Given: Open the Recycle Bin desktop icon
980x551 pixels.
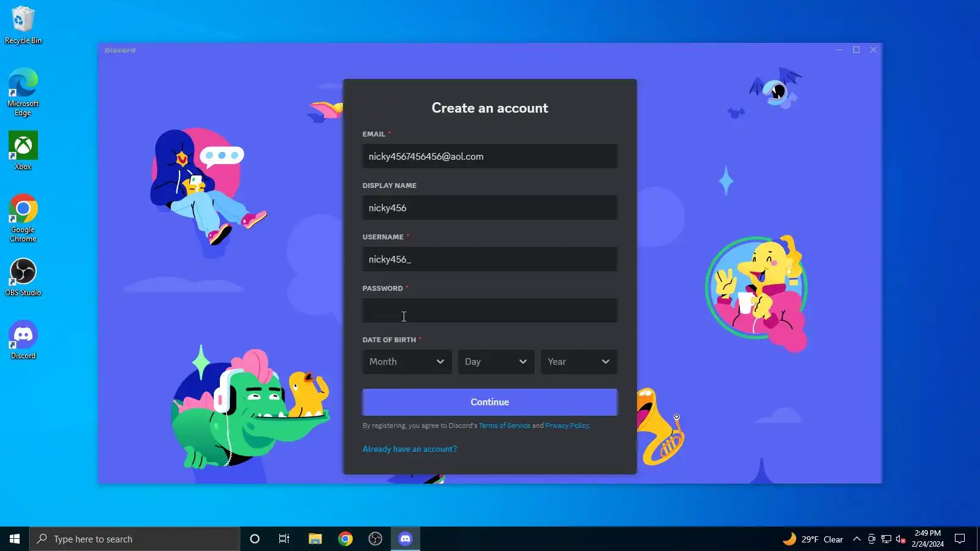Looking at the screenshot, I should click(x=23, y=24).
